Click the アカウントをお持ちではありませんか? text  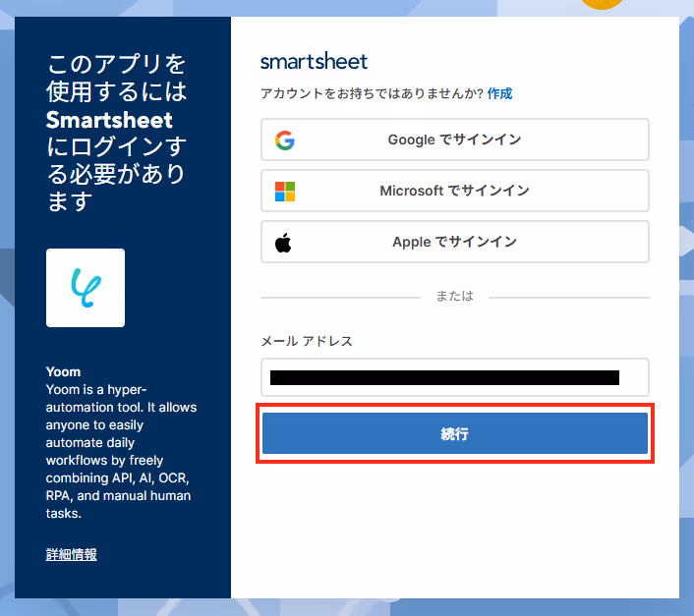pos(372,93)
